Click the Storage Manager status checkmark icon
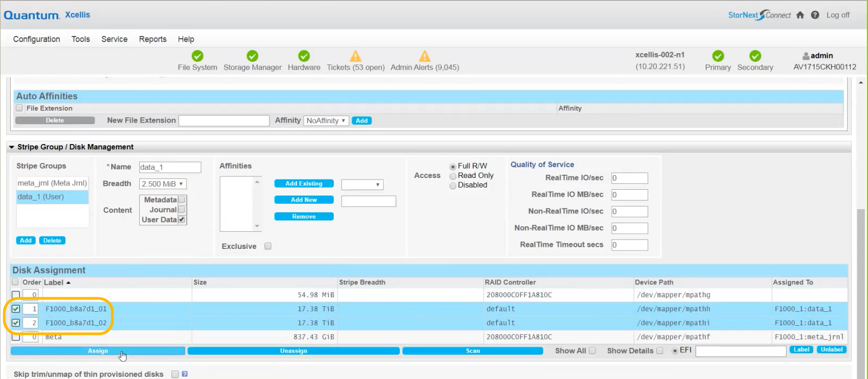This screenshot has width=868, height=379. (253, 56)
